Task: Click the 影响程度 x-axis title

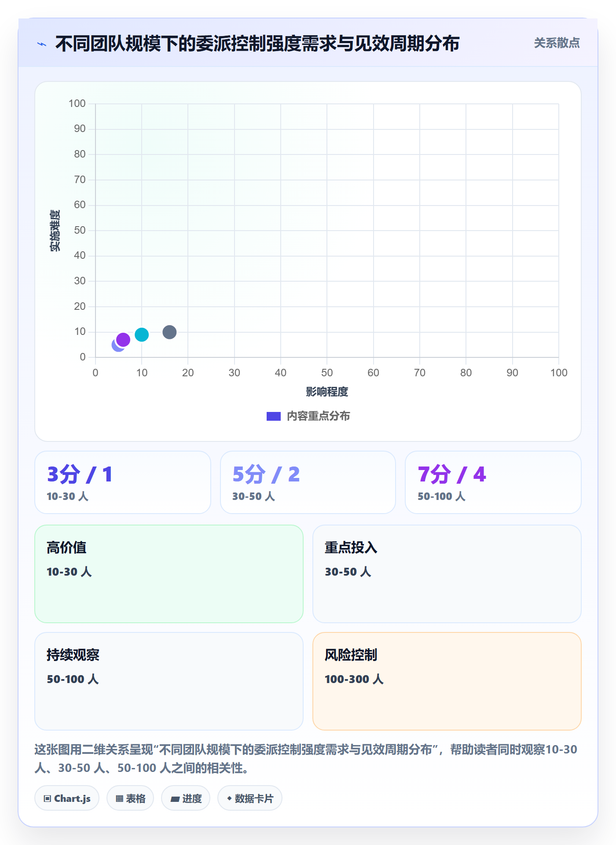Action: tap(327, 392)
